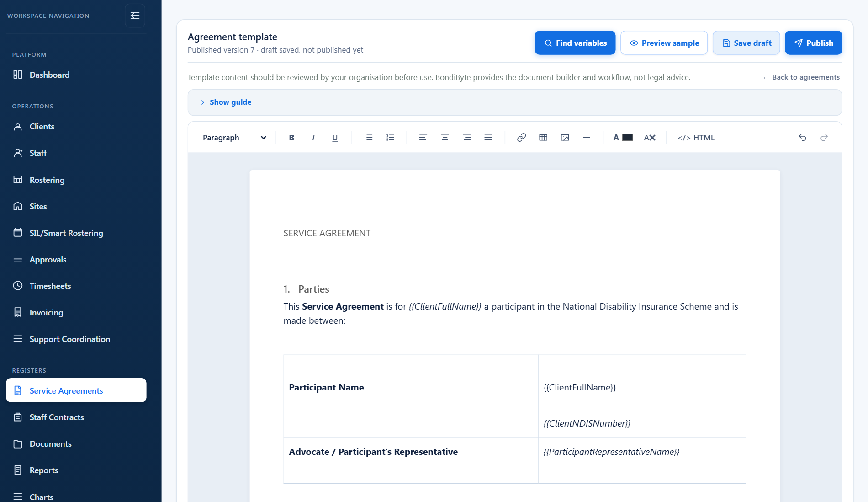Click the Preview sample button

click(664, 43)
